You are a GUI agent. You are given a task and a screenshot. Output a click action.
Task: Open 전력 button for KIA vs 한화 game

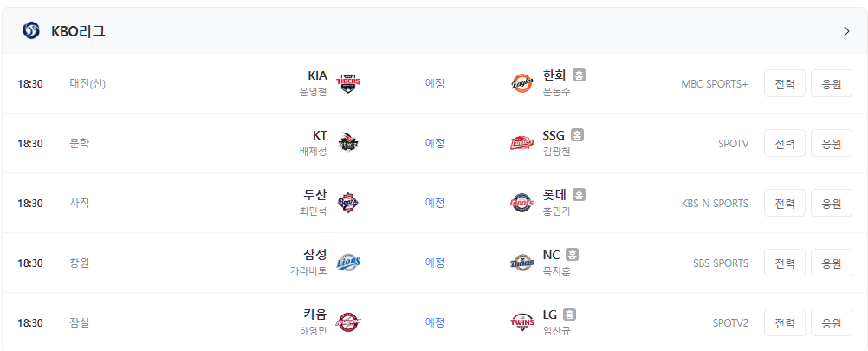point(785,83)
